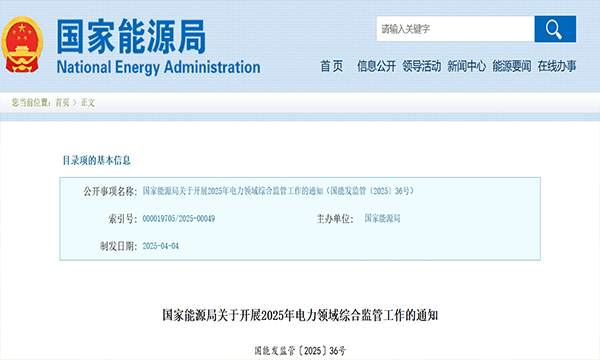Click the National Energy Administration English title
Image resolution: width=600 pixels, height=360 pixels.
[158, 67]
